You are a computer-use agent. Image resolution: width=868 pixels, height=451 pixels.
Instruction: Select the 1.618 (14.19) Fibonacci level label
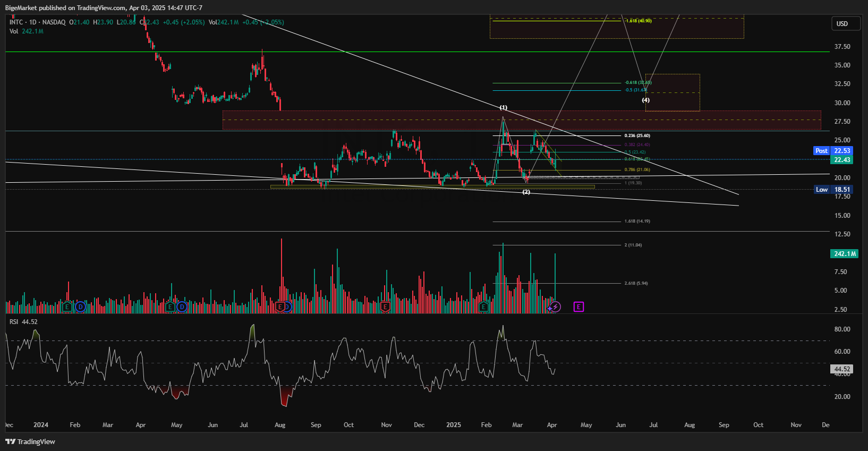coord(637,221)
